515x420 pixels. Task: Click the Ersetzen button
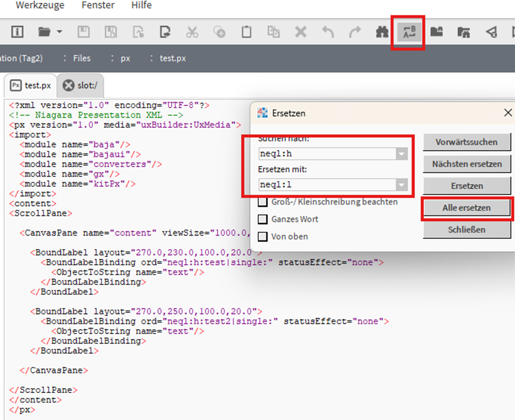point(467,186)
